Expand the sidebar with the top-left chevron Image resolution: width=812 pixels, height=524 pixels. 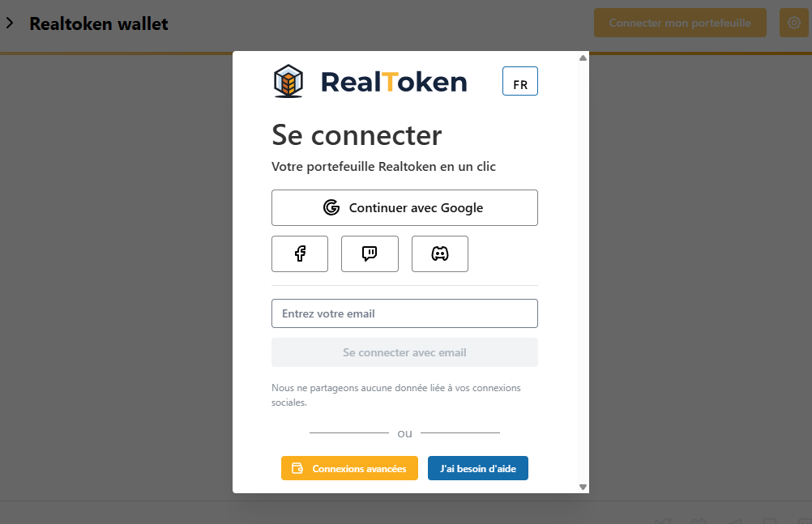tap(10, 23)
